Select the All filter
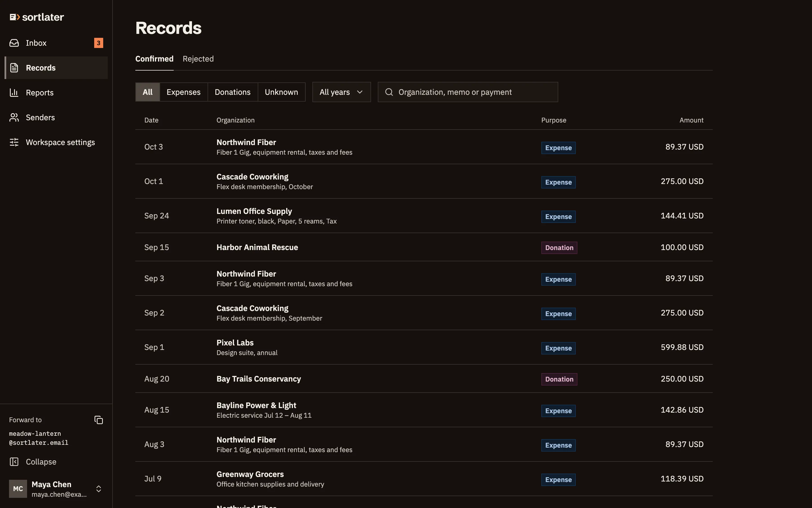Image resolution: width=812 pixels, height=508 pixels. coord(148,92)
